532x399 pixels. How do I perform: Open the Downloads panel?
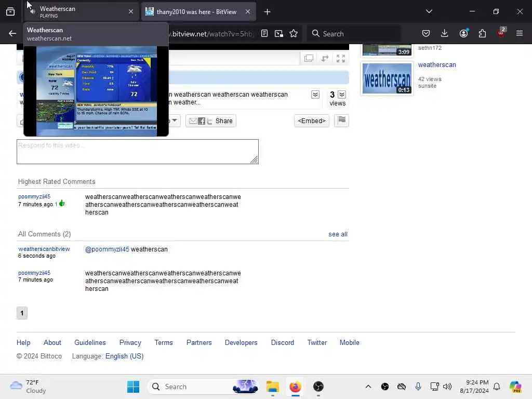(445, 33)
